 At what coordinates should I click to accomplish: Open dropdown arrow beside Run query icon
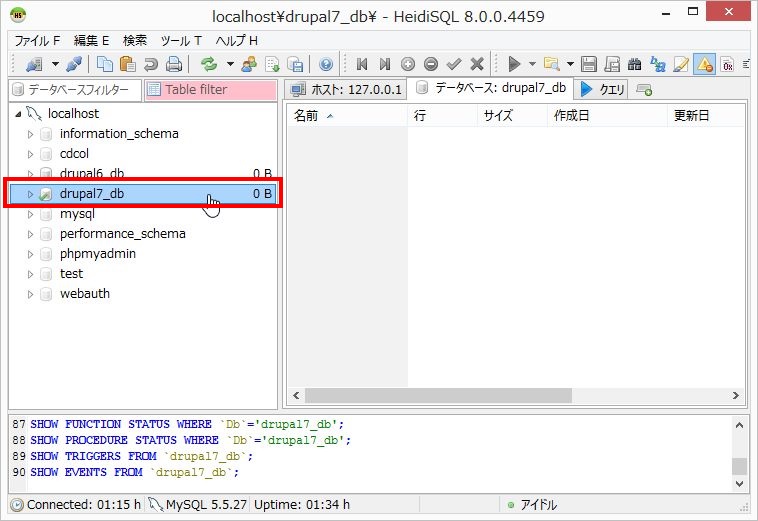pos(532,64)
